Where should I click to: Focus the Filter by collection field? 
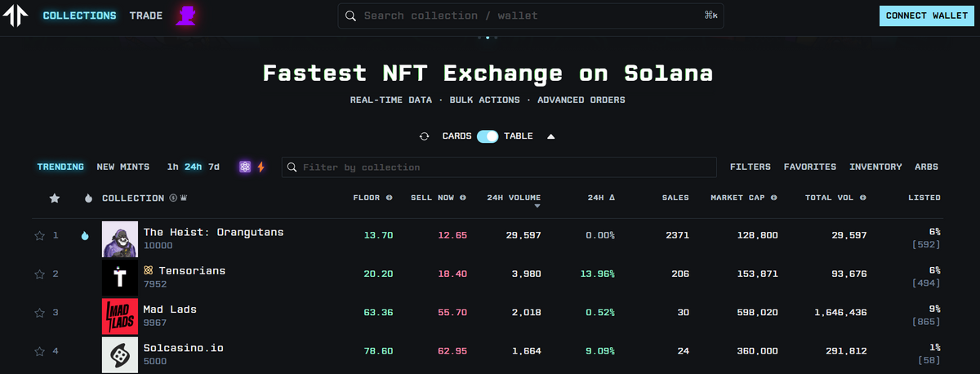499,167
